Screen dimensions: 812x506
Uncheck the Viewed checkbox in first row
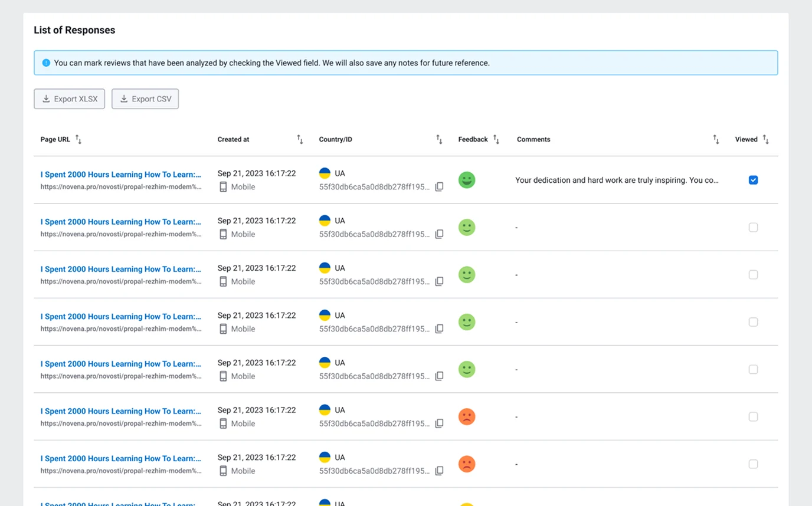(753, 180)
